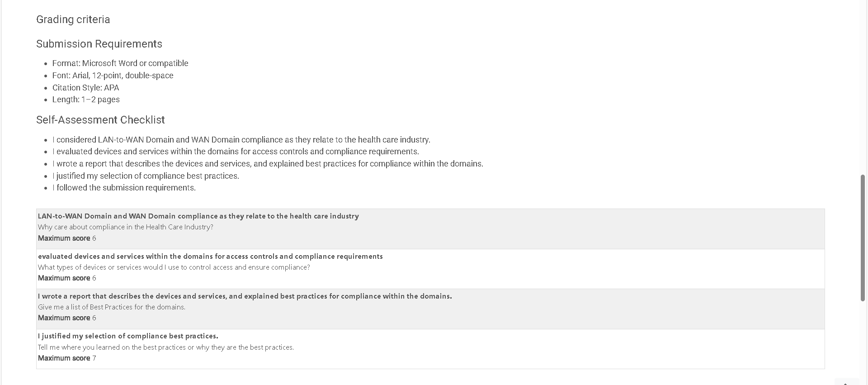The image size is (868, 385).
Task: Click the 'Font: Arial, 12-point, double-space' bullet
Action: point(113,76)
